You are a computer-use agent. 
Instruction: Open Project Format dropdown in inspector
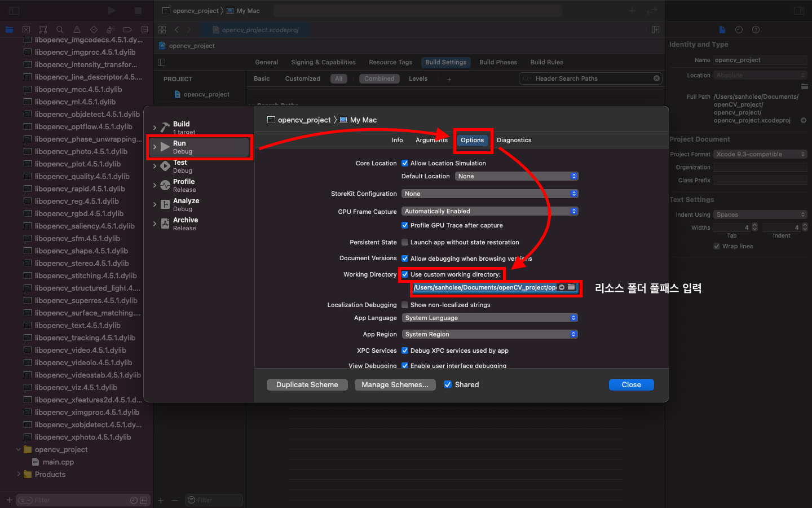coord(760,154)
